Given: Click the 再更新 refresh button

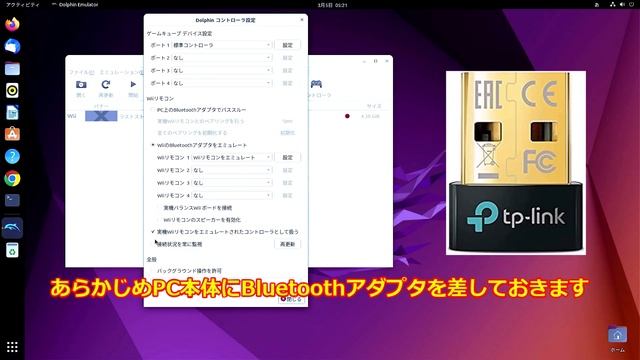Looking at the screenshot, I should pos(287,244).
